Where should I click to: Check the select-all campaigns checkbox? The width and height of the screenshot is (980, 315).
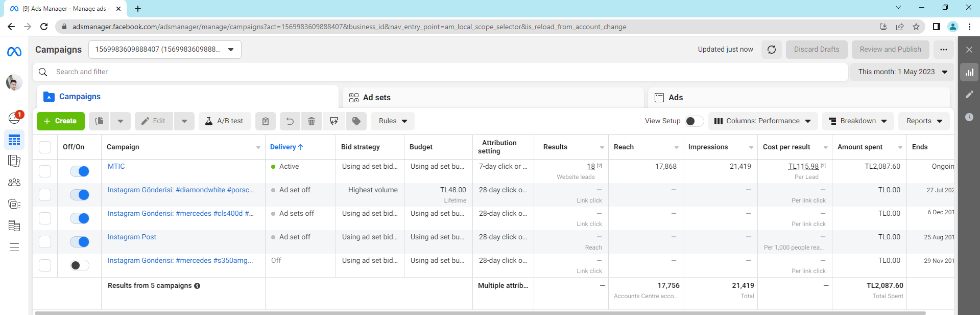pyautogui.click(x=45, y=147)
